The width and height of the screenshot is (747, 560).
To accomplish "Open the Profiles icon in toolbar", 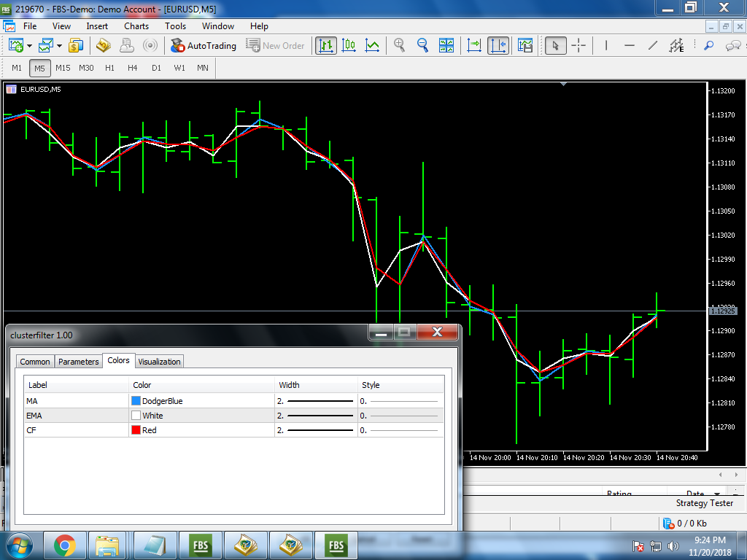I will pos(46,46).
